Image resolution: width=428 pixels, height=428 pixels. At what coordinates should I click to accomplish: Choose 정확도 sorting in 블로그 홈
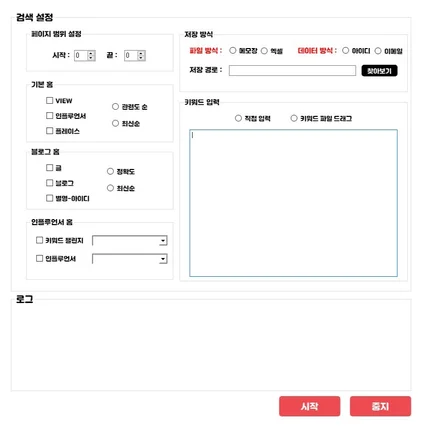(110, 171)
